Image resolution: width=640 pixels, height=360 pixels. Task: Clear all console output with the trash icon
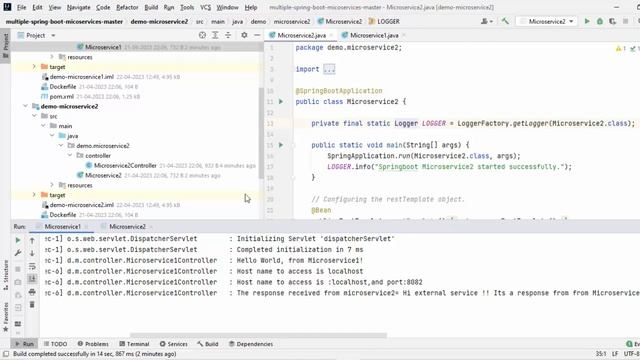click(32, 305)
